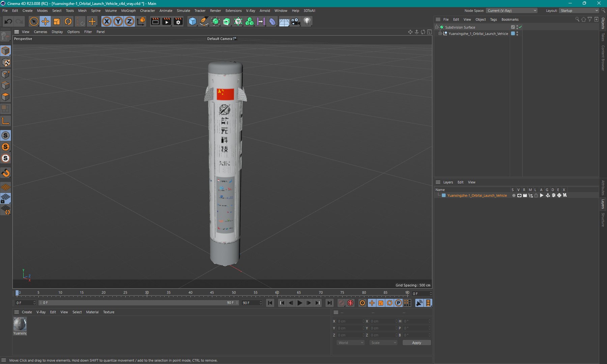607x364 pixels.
Task: Select the Live Selection tool
Action: [x=34, y=22]
